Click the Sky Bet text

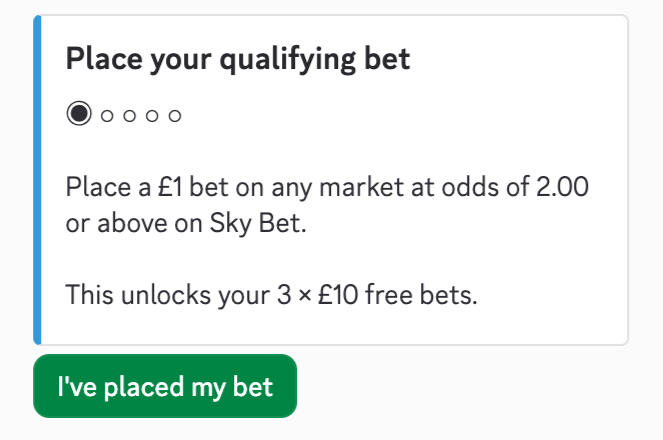(258, 223)
